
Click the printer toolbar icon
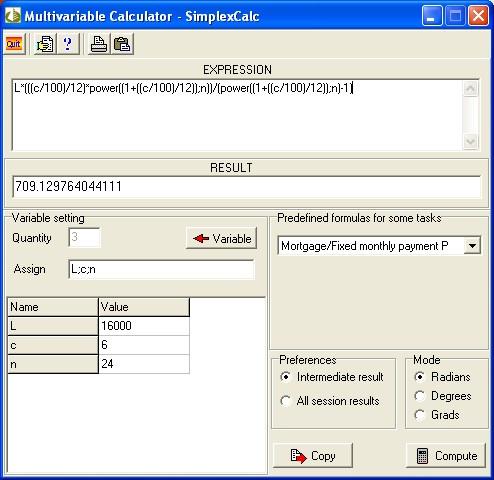[99, 44]
